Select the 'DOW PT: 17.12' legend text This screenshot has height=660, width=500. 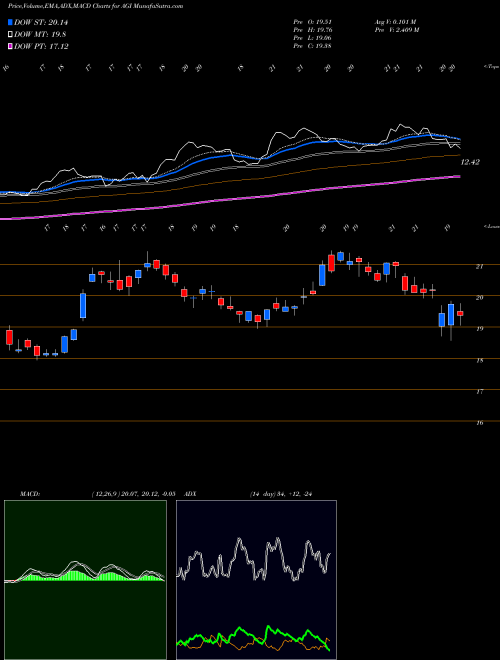tap(41, 46)
